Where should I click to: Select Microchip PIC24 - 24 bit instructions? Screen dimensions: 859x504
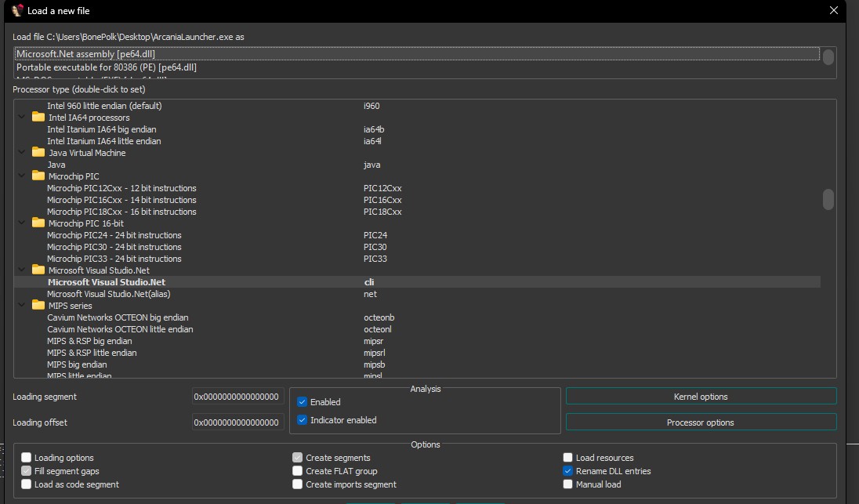pyautogui.click(x=417, y=235)
